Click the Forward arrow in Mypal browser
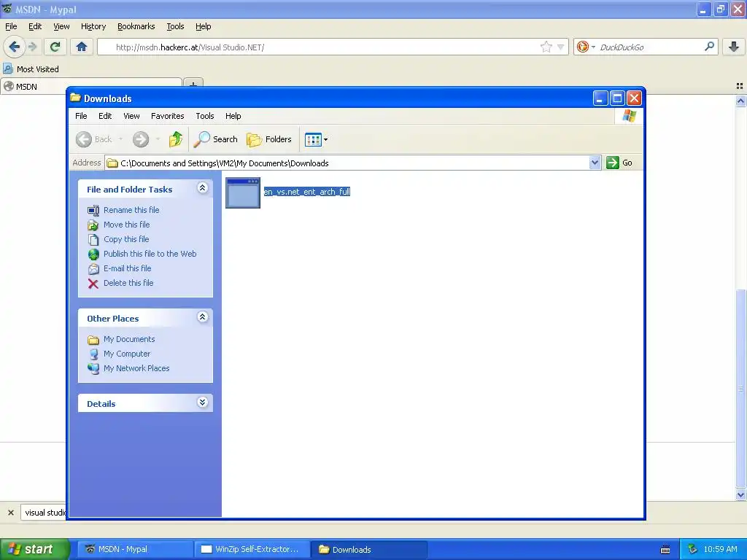Viewport: 747px width, 560px height. (x=32, y=47)
